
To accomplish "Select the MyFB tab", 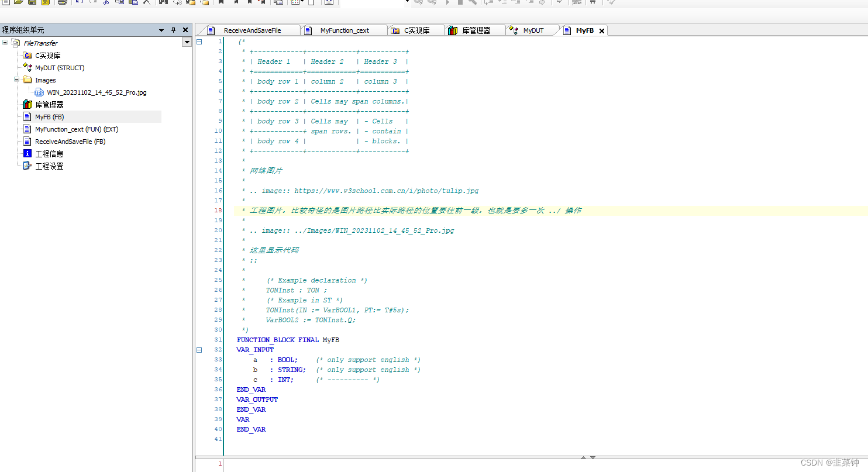I will pos(585,30).
